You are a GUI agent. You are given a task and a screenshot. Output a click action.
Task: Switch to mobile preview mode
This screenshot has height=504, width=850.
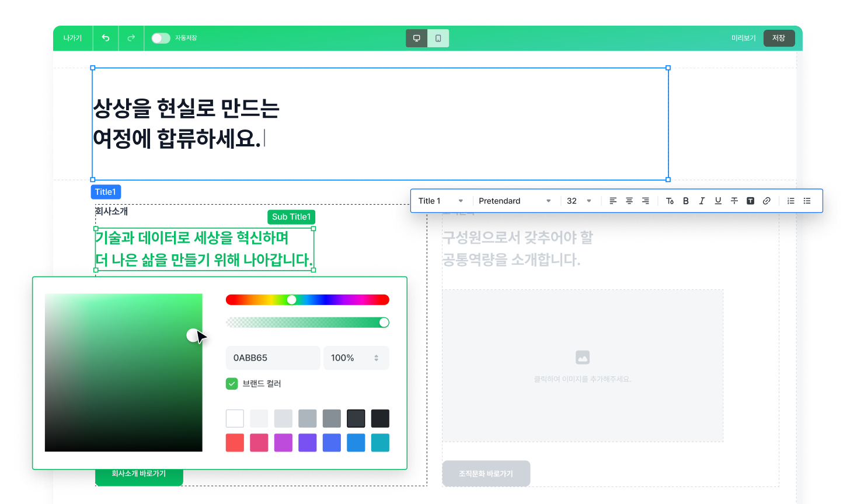[x=438, y=38]
